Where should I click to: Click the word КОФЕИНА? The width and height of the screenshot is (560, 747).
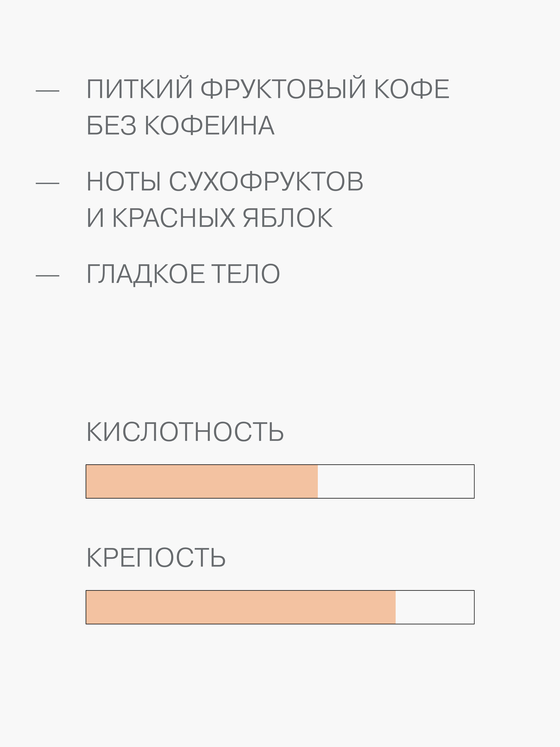coord(209,125)
